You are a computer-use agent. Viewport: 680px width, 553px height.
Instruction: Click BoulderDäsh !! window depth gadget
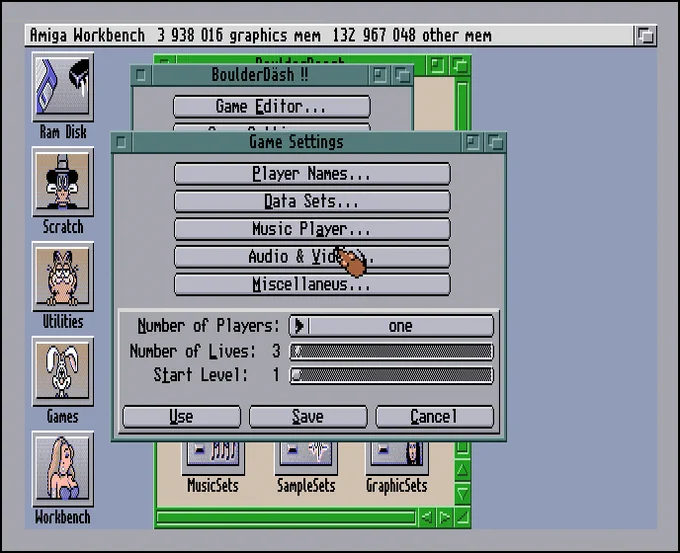point(402,75)
